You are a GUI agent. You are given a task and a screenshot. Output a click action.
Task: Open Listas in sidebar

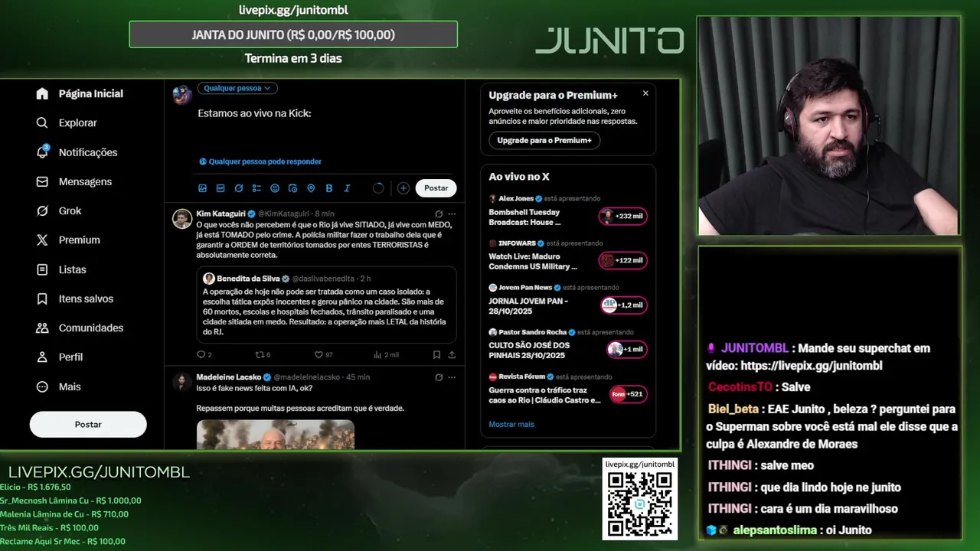[60, 269]
